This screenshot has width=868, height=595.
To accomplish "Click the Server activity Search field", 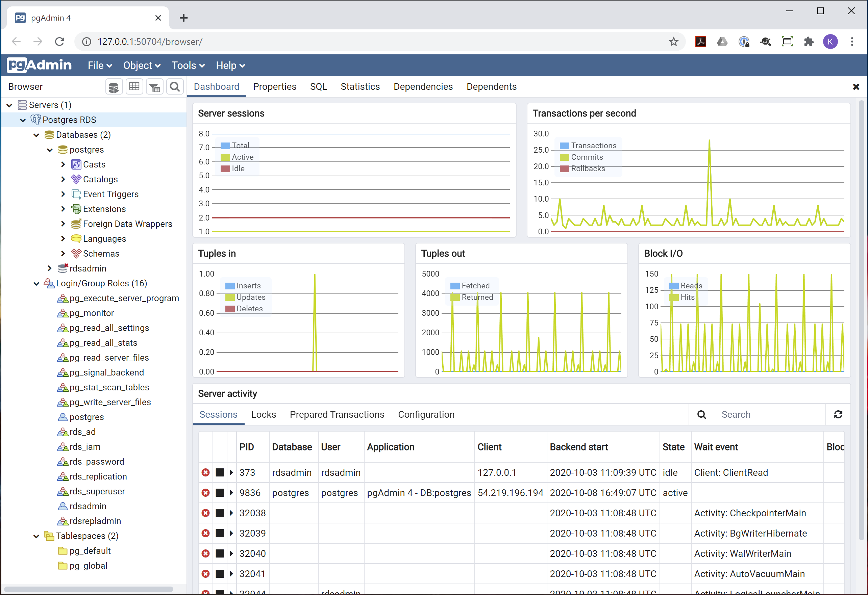I will 769,414.
